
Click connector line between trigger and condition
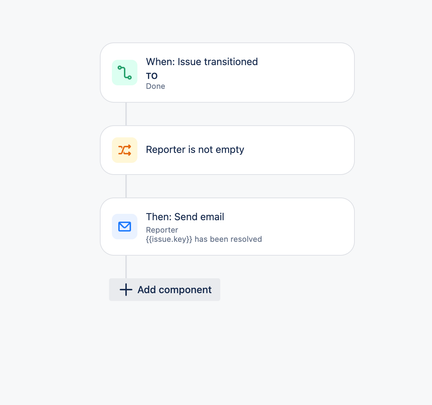click(126, 114)
